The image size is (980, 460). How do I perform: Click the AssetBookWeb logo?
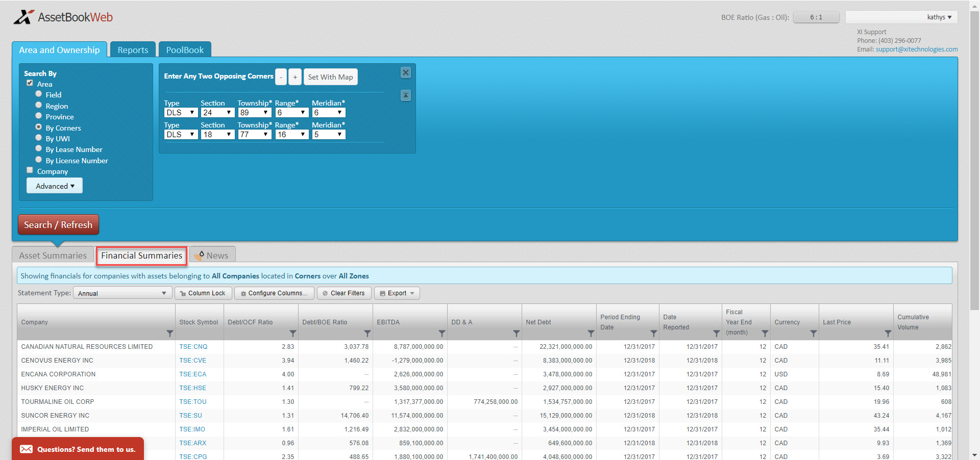[63, 17]
